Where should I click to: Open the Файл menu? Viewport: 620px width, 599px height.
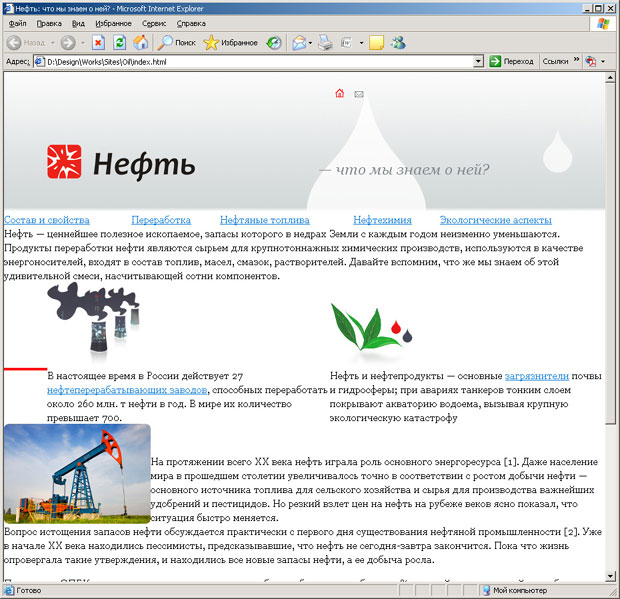coord(17,24)
